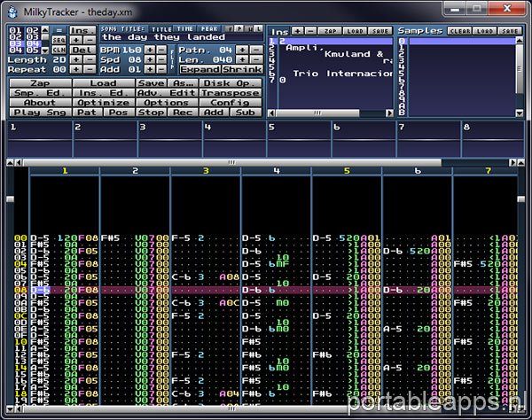This screenshot has height=420, width=532.
Task: Click the Ins. order button
Action: [81, 30]
